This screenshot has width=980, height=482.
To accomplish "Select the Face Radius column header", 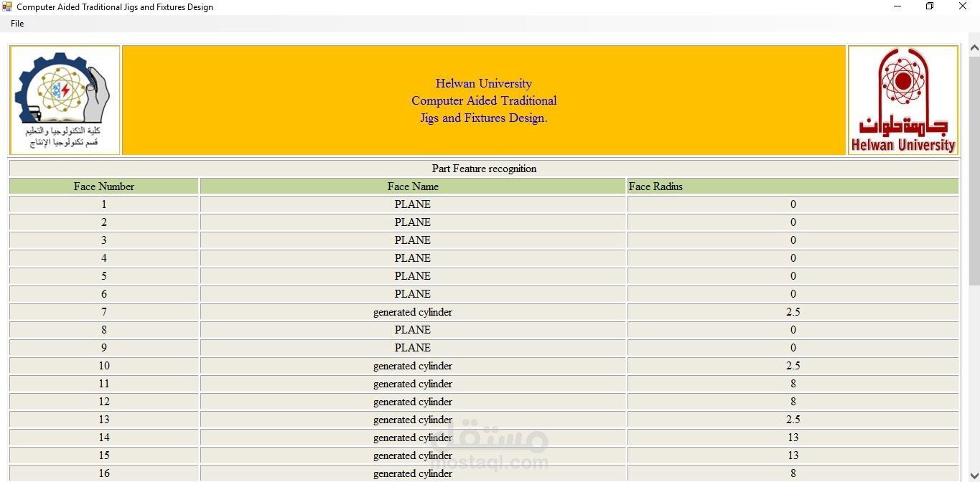I will coord(793,186).
